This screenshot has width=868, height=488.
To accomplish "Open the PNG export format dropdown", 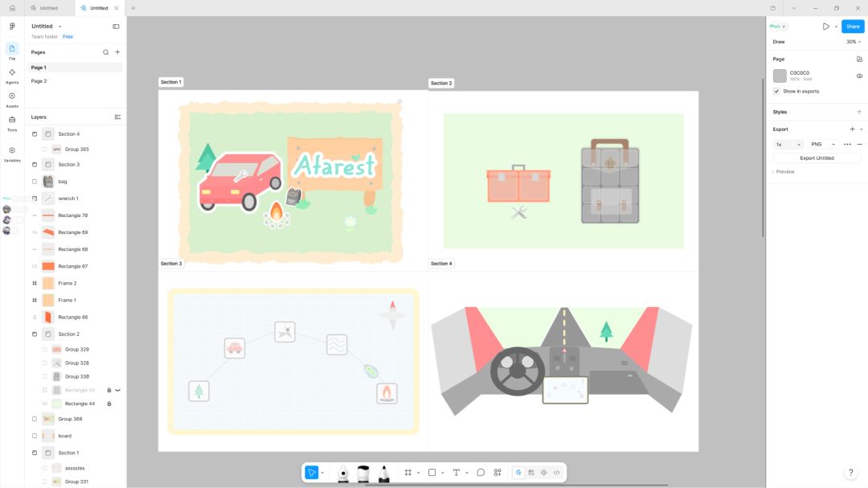I will (823, 145).
